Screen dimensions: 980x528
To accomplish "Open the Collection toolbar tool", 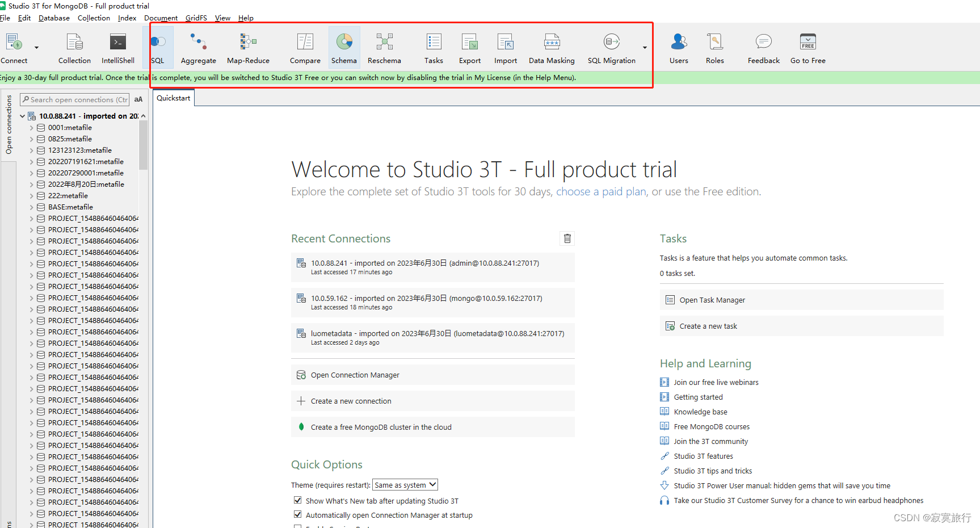I will tap(74, 48).
